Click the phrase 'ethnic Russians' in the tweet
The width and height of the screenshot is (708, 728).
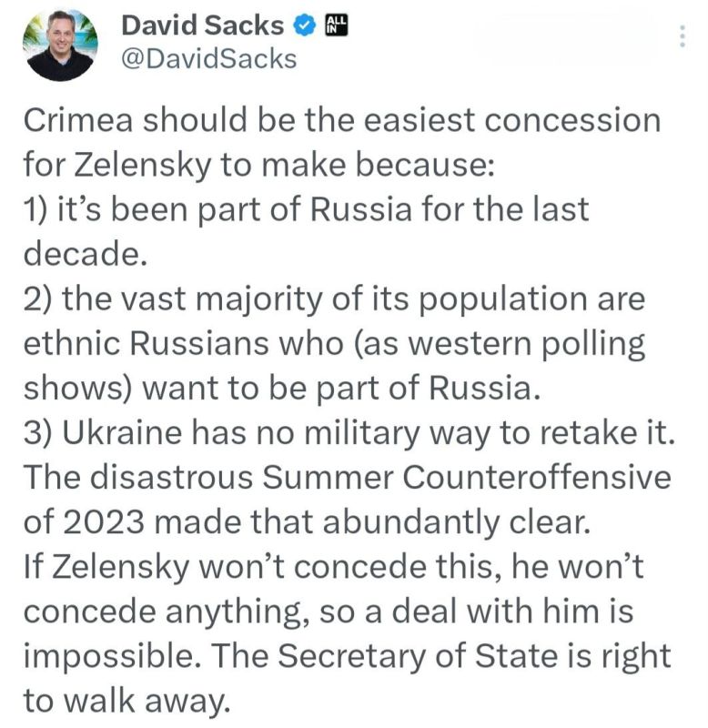[147, 344]
